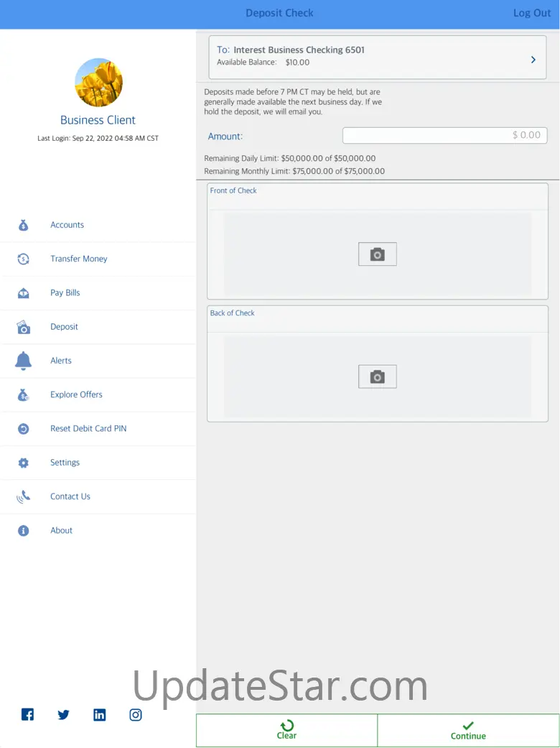Tap camera icon for Front of Check
The image size is (560, 748).
[378, 254]
